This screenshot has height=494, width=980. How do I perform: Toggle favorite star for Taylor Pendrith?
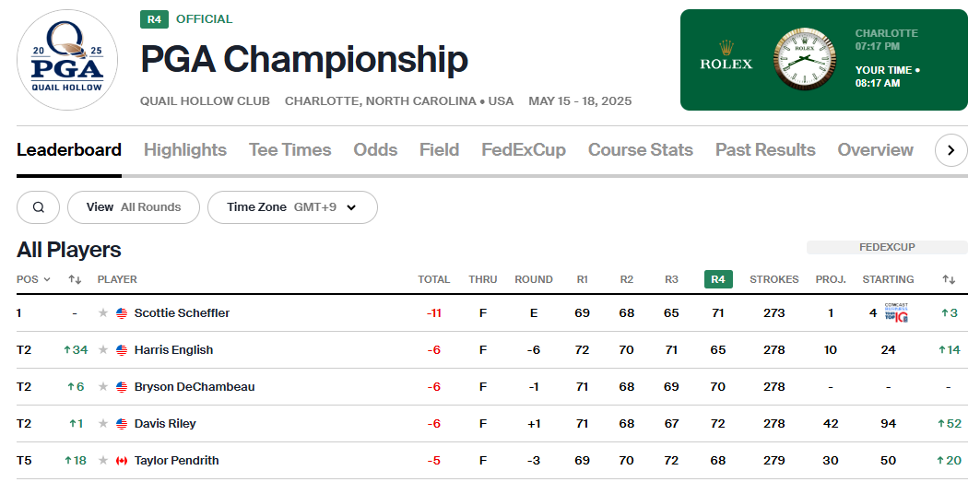pyautogui.click(x=103, y=460)
